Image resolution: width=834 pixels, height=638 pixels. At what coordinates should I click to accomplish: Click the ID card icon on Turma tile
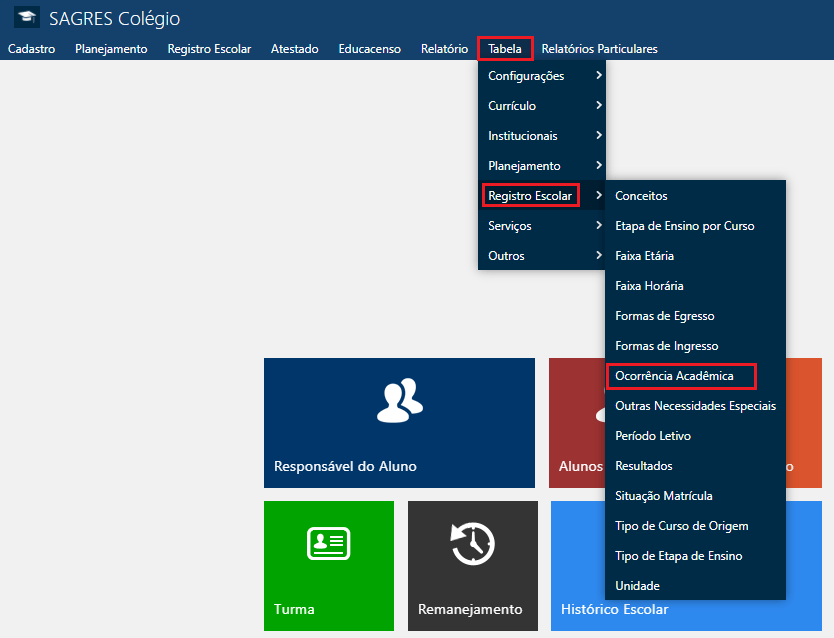pos(328,542)
